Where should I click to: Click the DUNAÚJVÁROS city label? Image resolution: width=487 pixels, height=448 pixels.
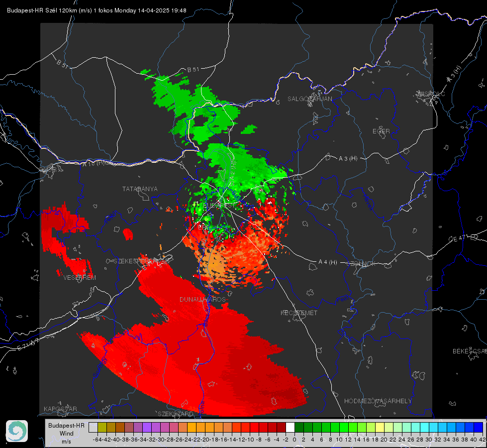tap(202, 299)
